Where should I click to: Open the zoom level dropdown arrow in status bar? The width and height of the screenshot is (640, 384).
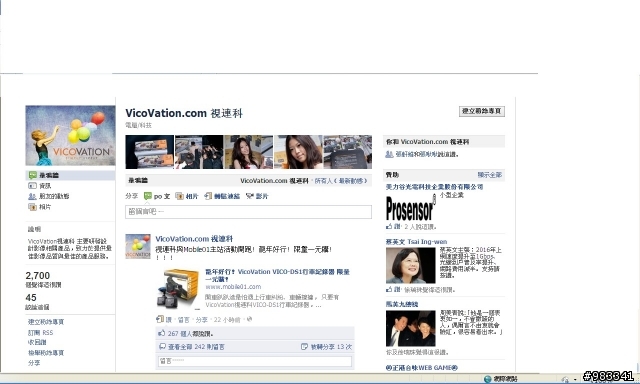coord(575,380)
